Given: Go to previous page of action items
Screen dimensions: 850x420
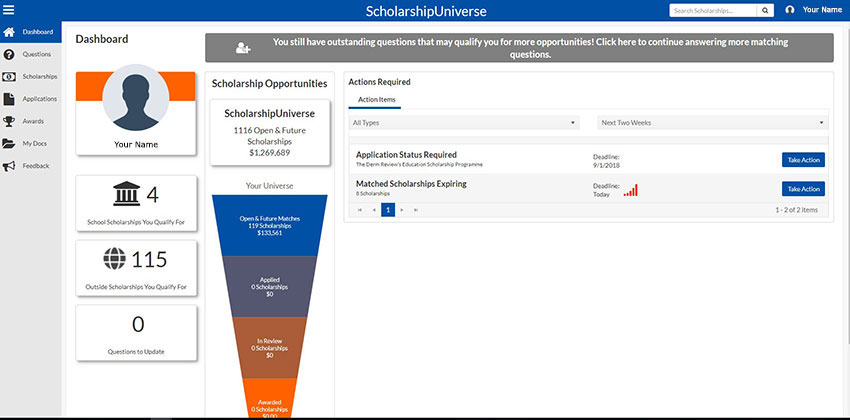Looking at the screenshot, I should coord(374,210).
